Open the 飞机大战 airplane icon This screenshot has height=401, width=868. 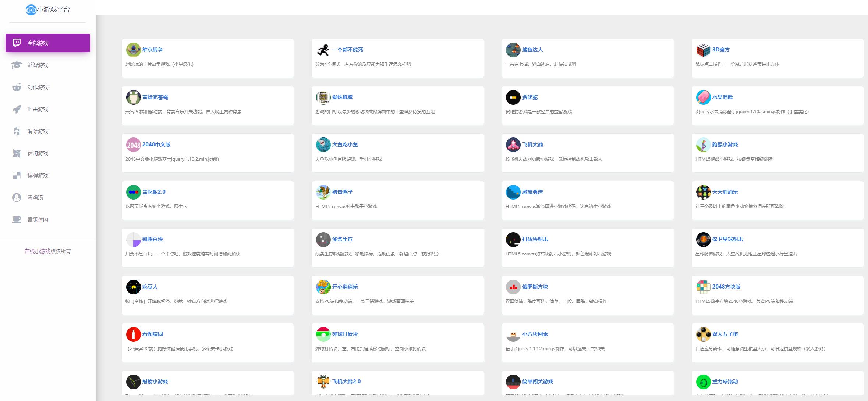(x=513, y=145)
